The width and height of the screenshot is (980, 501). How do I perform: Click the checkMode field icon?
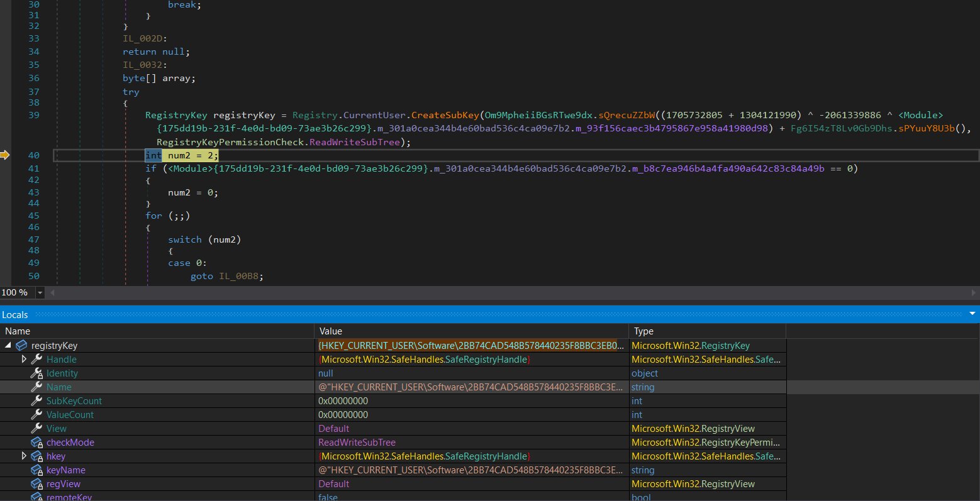pos(37,443)
